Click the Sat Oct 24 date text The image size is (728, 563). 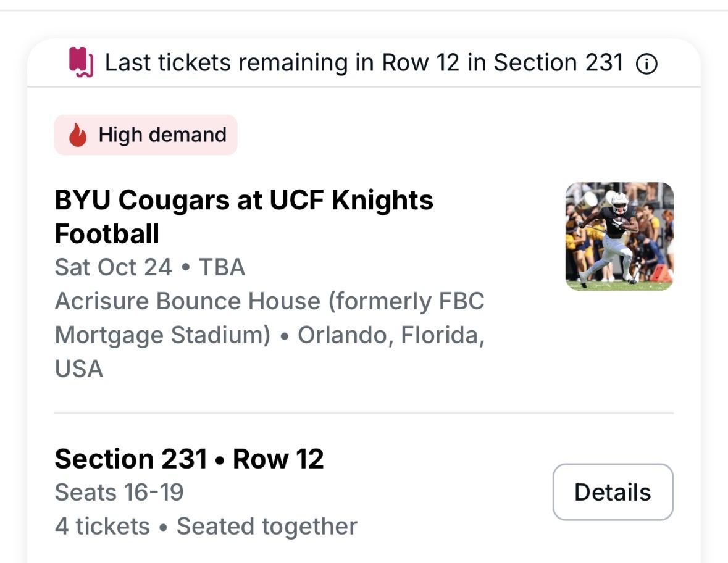coord(113,267)
